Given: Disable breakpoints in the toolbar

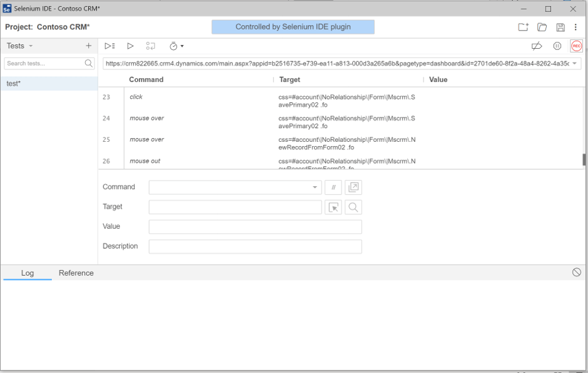Looking at the screenshot, I should tap(537, 46).
